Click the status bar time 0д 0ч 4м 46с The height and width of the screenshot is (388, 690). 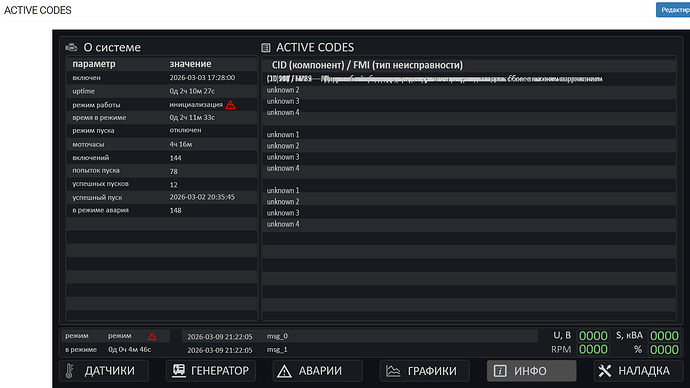tap(129, 350)
